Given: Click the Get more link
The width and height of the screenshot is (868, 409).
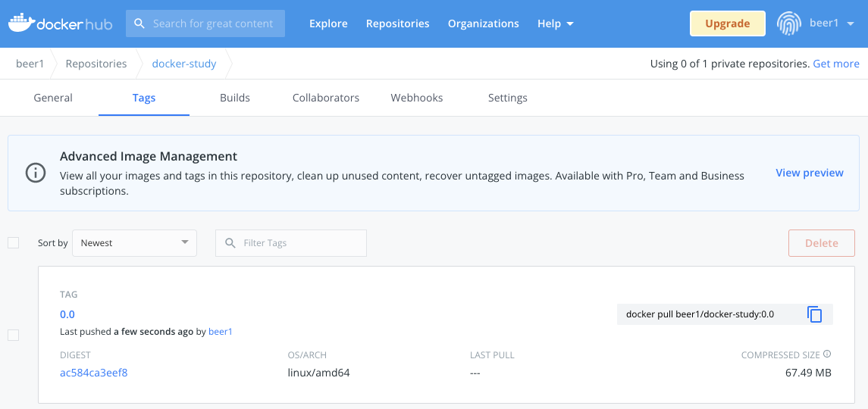Looking at the screenshot, I should tap(836, 64).
